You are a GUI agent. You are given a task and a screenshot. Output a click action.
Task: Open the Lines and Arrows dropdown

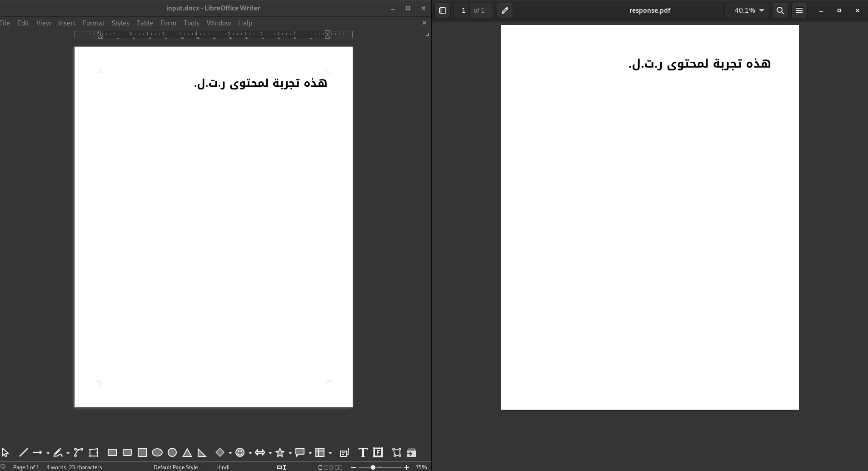click(x=48, y=453)
